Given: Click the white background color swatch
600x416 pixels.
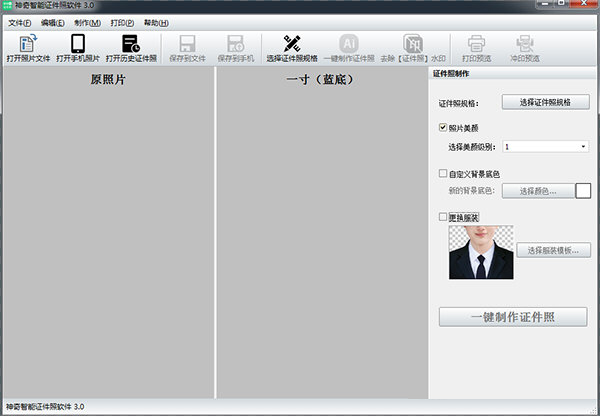Looking at the screenshot, I should pyautogui.click(x=581, y=190).
